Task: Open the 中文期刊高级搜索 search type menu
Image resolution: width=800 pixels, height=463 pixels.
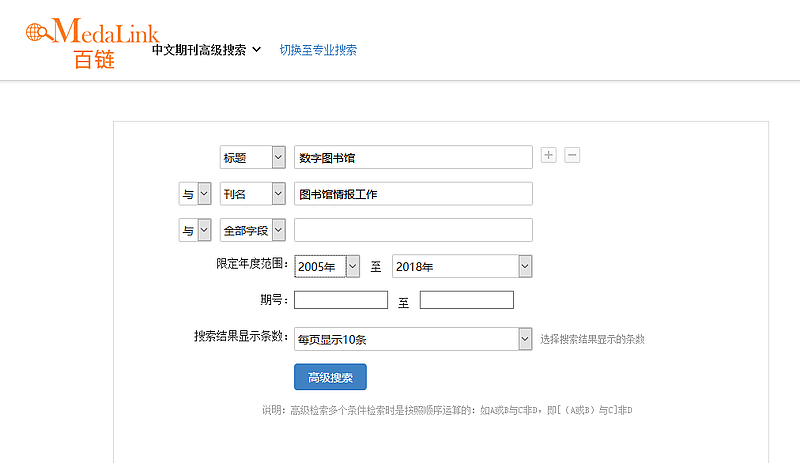Action: pyautogui.click(x=206, y=49)
